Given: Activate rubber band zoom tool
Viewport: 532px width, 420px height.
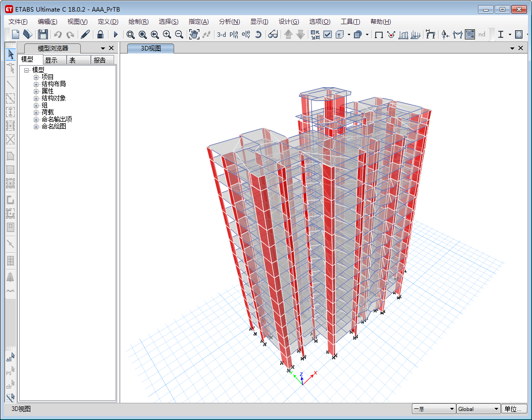Looking at the screenshot, I should click(131, 35).
